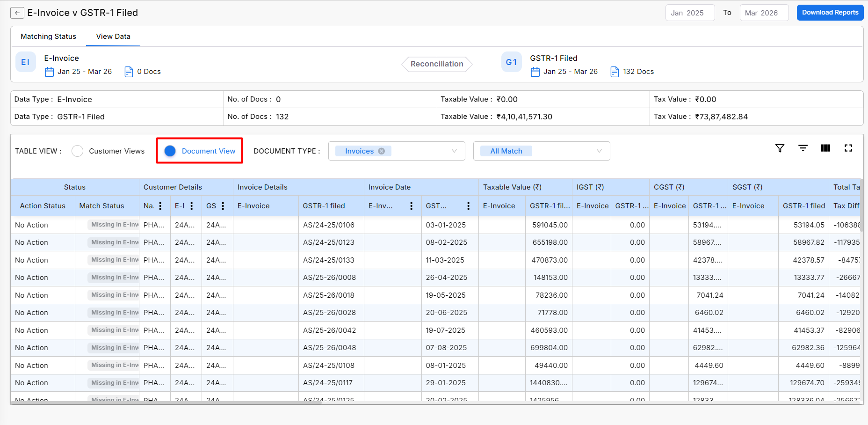Click the sort lines icon in the table toolbar
The height and width of the screenshot is (425, 868).
click(x=803, y=148)
